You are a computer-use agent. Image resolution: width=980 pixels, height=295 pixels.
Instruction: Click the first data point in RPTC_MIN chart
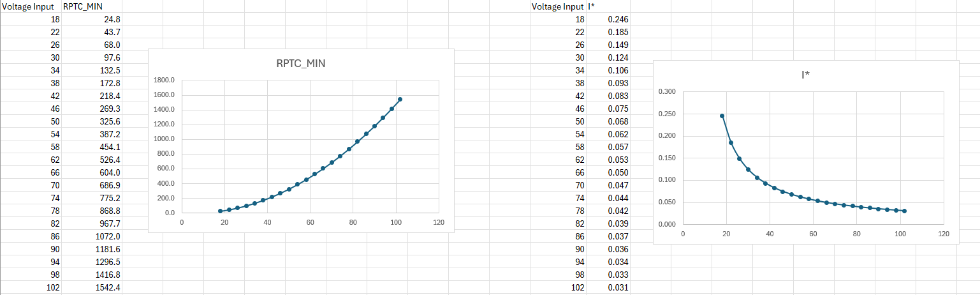click(x=220, y=211)
